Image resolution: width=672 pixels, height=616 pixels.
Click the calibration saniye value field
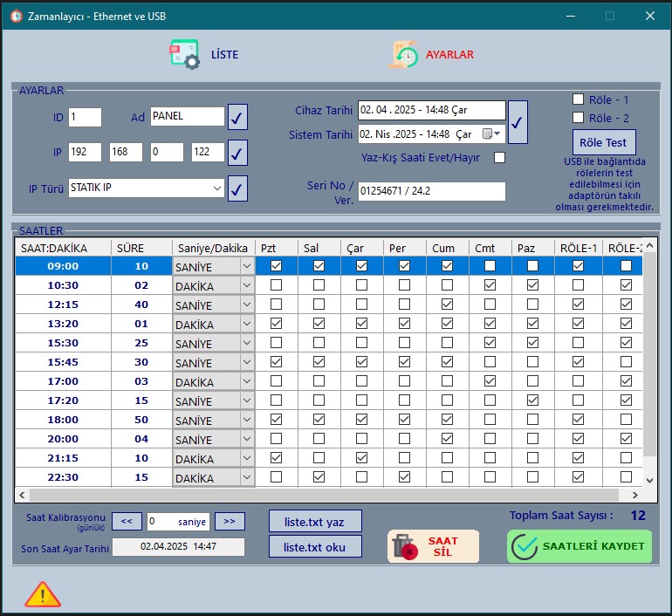point(178,522)
